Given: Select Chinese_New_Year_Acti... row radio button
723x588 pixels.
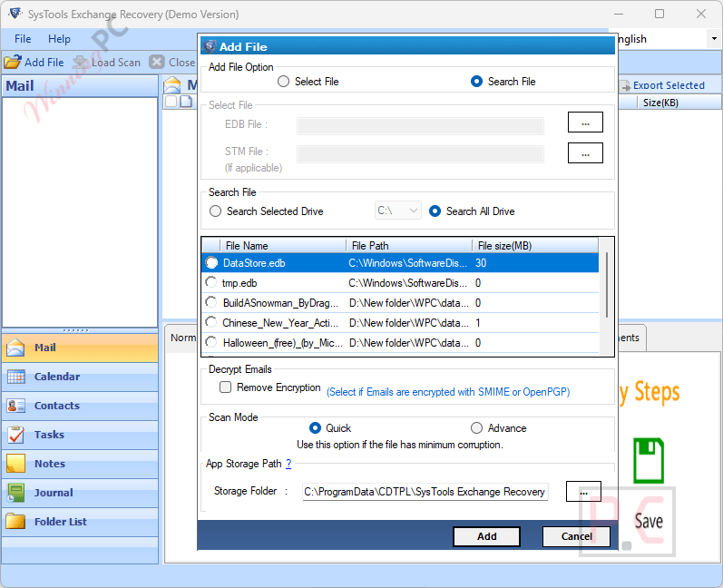Looking at the screenshot, I should tap(211, 322).
